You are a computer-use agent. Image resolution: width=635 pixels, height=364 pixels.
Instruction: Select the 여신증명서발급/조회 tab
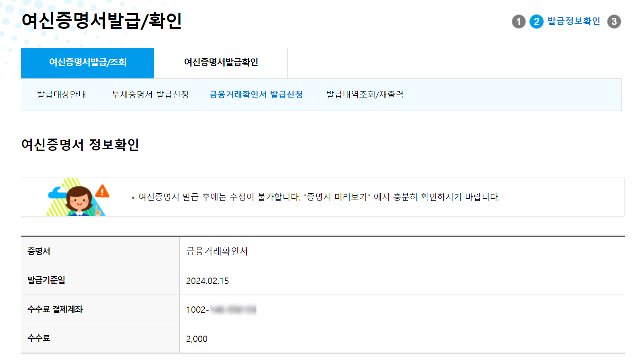87,63
